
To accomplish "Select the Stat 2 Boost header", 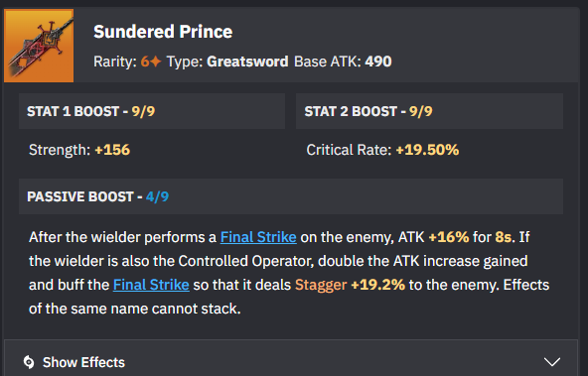I will (x=429, y=111).
